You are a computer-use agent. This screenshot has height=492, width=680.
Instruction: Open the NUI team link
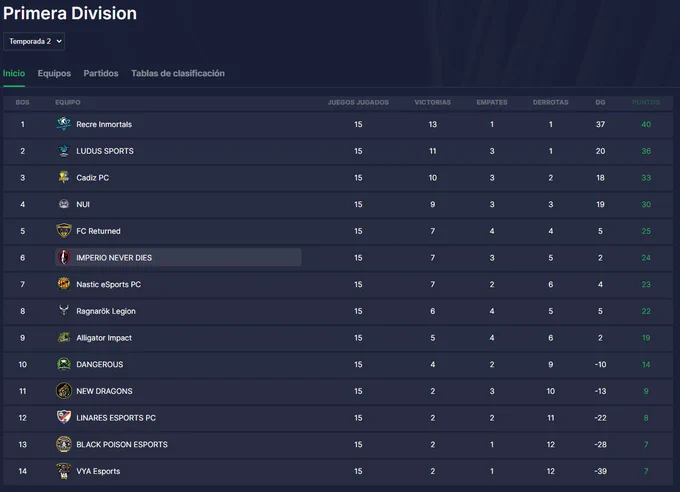83,204
